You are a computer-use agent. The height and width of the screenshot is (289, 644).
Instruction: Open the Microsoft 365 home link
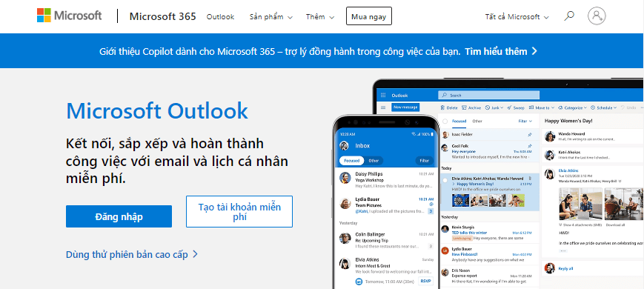point(162,16)
